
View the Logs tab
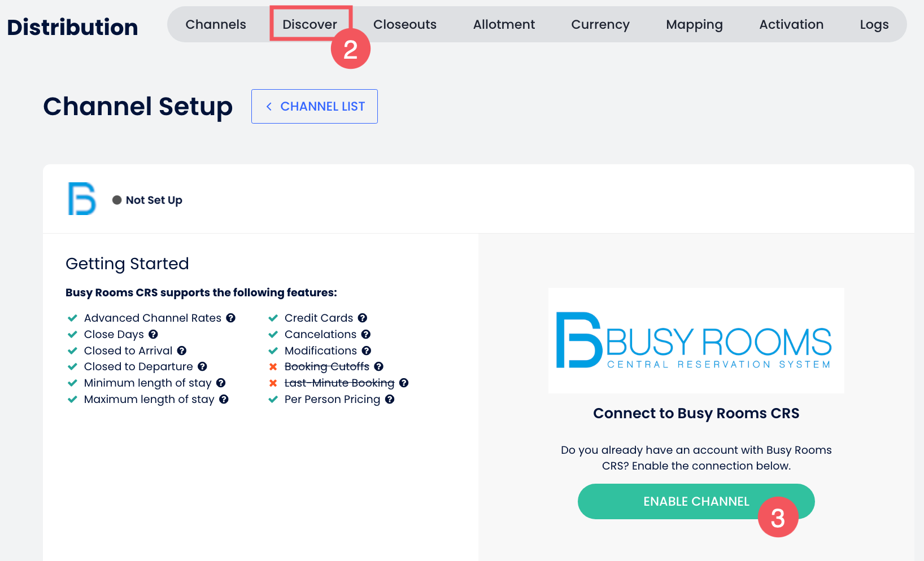pyautogui.click(x=874, y=24)
